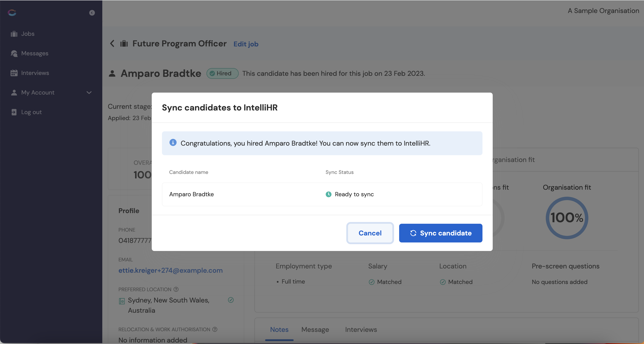
Task: Click the Sydney, New South Wales, Australia text
Action: [169, 305]
